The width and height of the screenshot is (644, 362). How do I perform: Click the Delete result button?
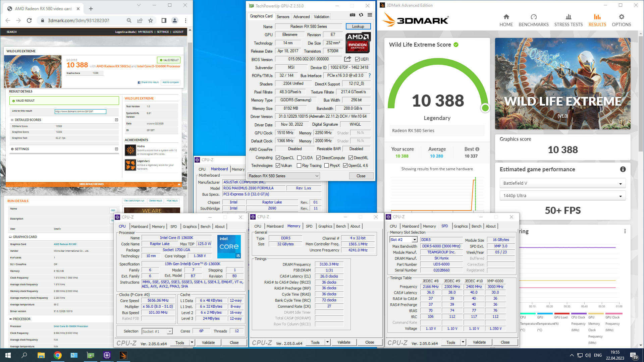click(155, 201)
